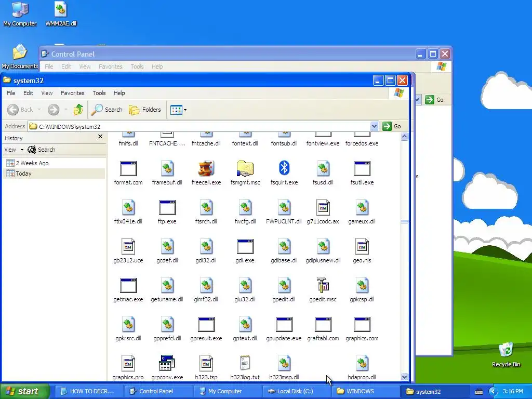Viewport: 532px width, 399px height.
Task: Switch to Local Disk (C:) taskbar button
Action: tap(295, 391)
